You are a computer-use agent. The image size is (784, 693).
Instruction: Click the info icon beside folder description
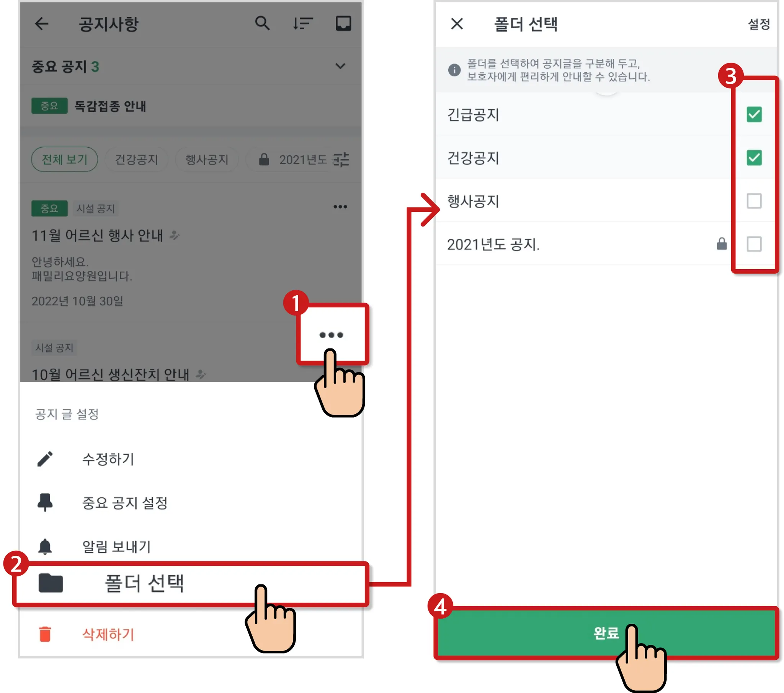[454, 70]
